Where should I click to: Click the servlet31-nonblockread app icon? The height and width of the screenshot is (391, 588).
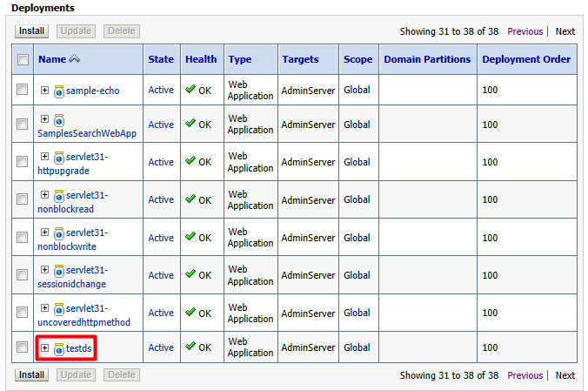59,196
